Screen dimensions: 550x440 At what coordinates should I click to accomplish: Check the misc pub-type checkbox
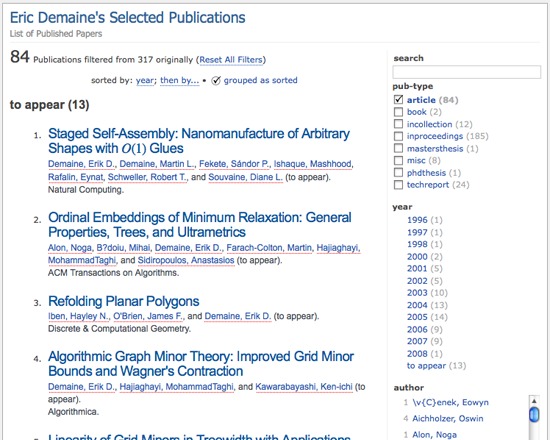398,160
